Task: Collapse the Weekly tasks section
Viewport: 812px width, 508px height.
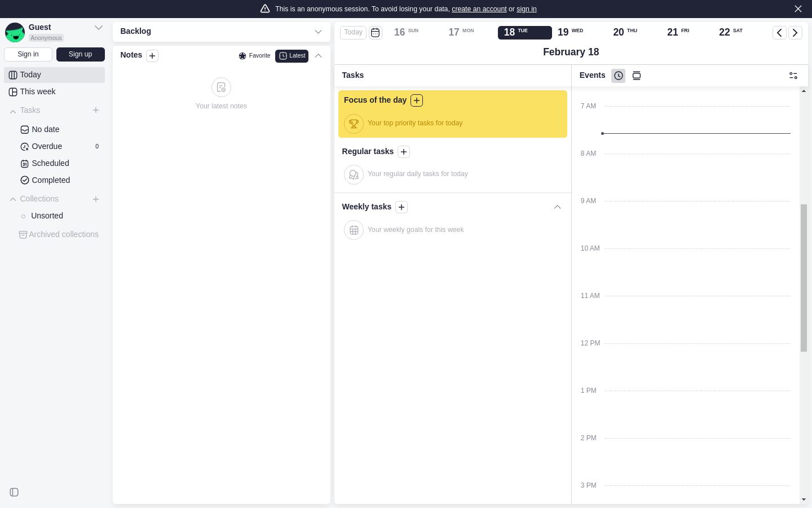Action: [x=557, y=207]
